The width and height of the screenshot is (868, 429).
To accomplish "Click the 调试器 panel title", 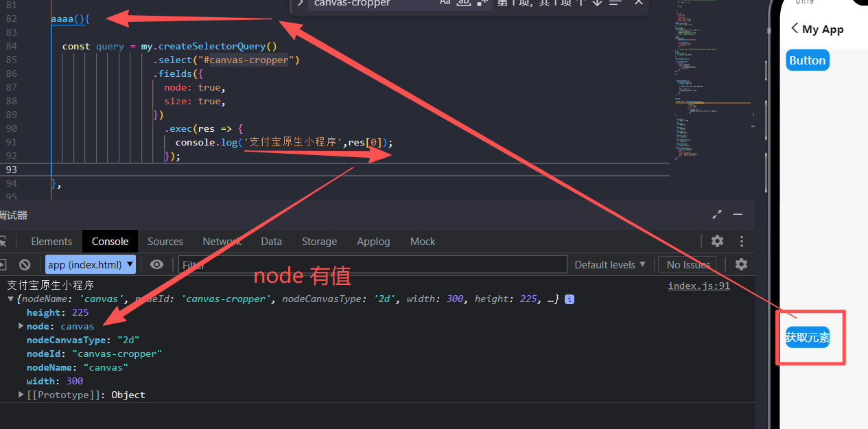I will [x=13, y=215].
